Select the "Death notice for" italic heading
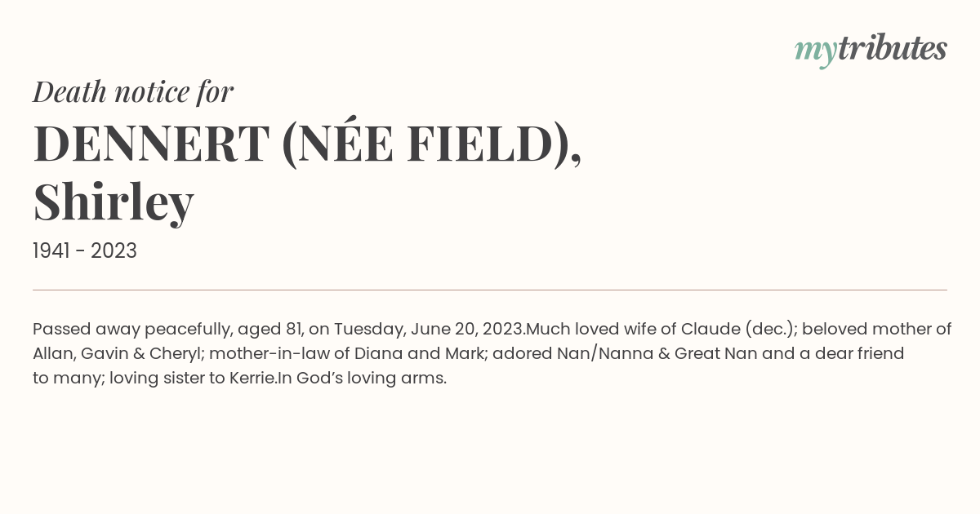Viewport: 980px width, 514px height. tap(133, 92)
